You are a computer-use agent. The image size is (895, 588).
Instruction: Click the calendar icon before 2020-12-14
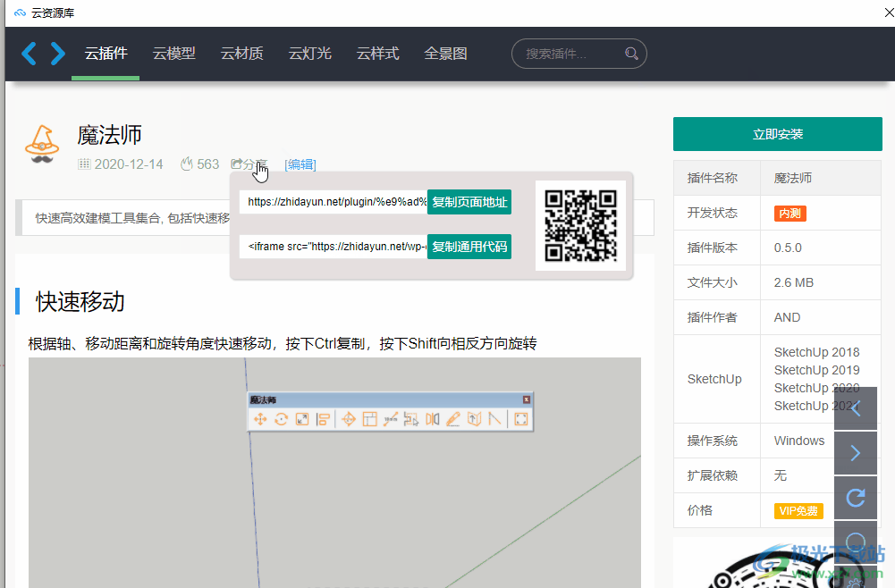pos(84,164)
